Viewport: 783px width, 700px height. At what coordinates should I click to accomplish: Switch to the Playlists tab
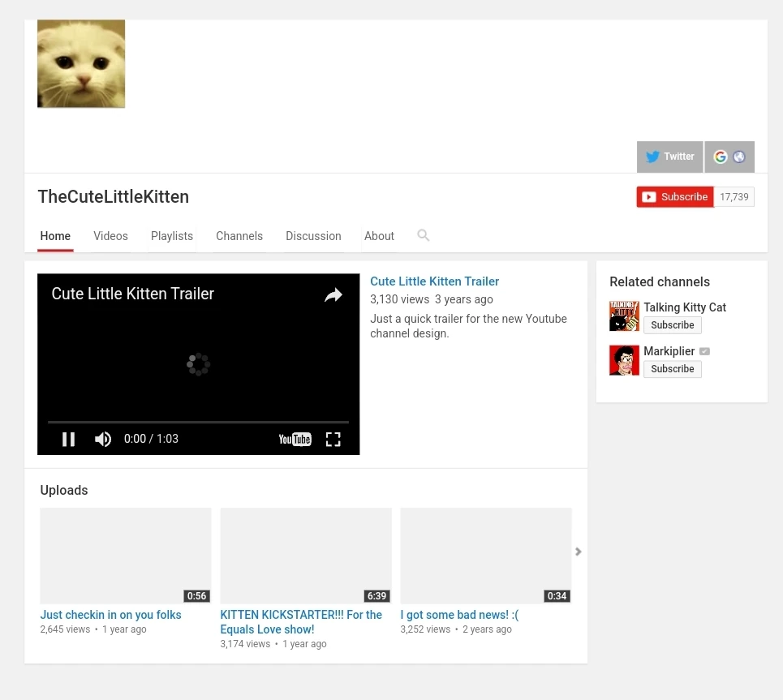(172, 236)
